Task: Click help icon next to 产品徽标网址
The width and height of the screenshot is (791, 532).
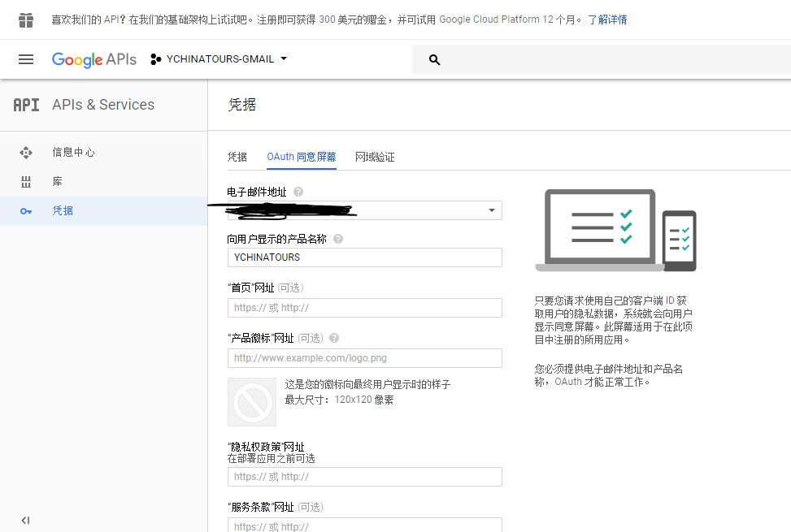Action: pyautogui.click(x=334, y=338)
